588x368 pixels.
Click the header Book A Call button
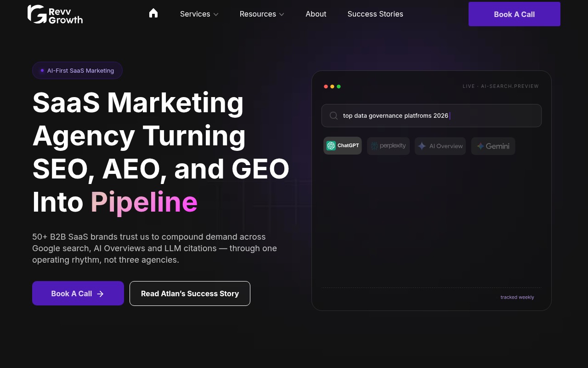pos(514,14)
